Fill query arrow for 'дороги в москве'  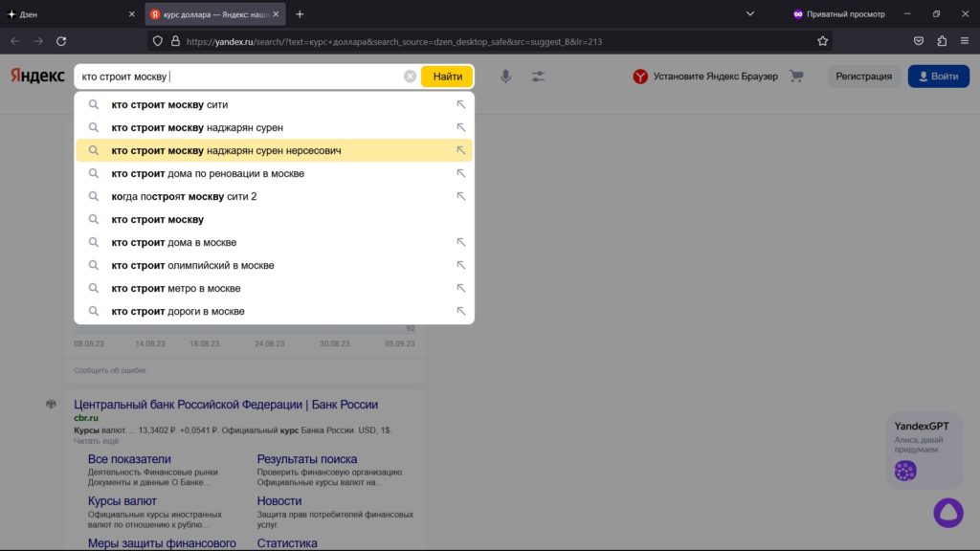[460, 311]
